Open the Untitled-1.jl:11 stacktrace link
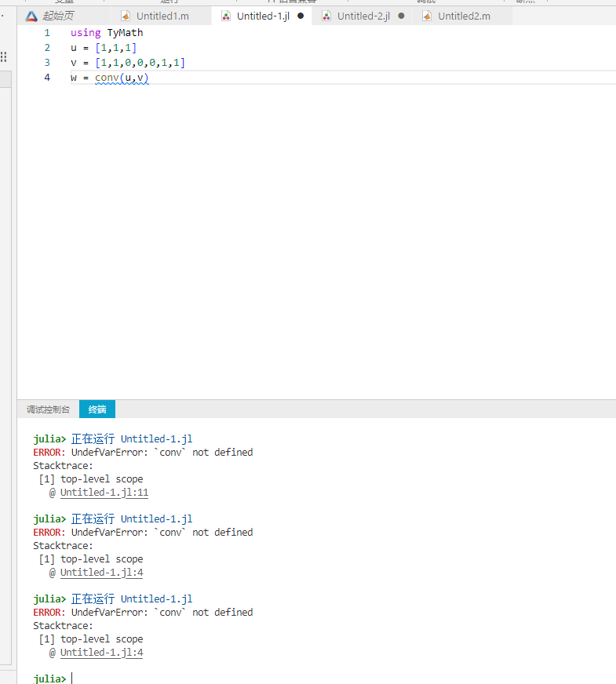This screenshot has height=684, width=616. [104, 493]
